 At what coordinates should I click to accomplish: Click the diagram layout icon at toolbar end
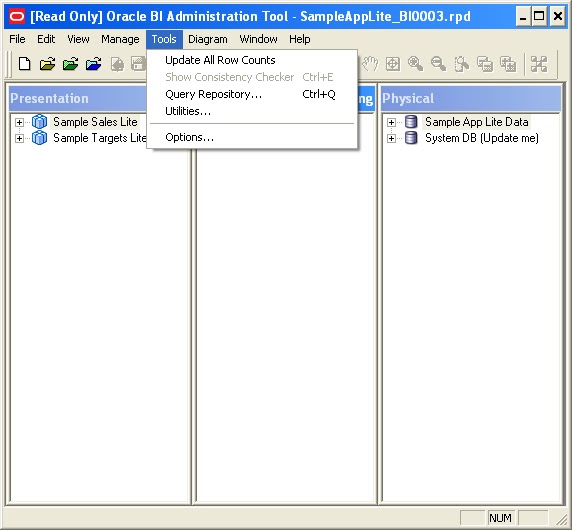539,64
